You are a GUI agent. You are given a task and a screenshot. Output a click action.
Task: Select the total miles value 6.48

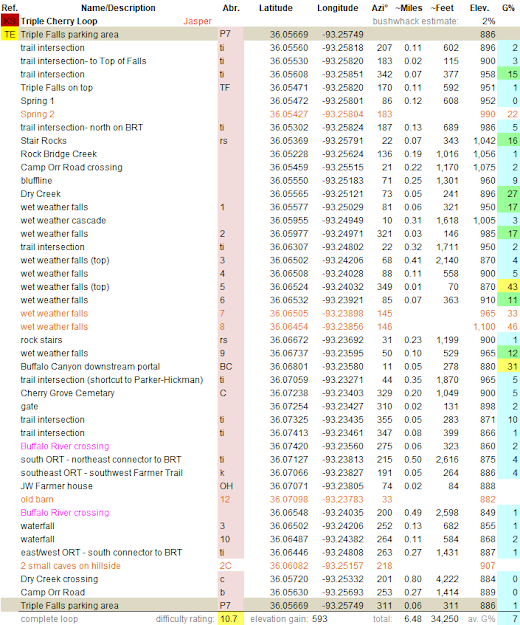tap(414, 619)
